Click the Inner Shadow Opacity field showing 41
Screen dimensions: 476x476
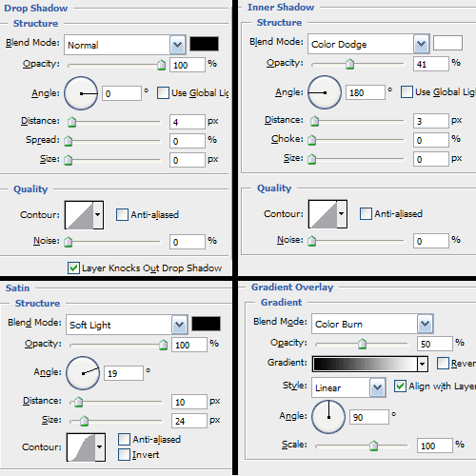click(x=431, y=64)
